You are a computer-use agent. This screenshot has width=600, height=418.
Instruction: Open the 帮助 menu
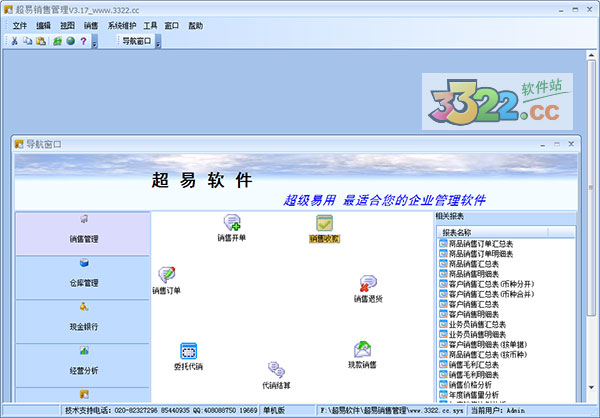pos(195,26)
